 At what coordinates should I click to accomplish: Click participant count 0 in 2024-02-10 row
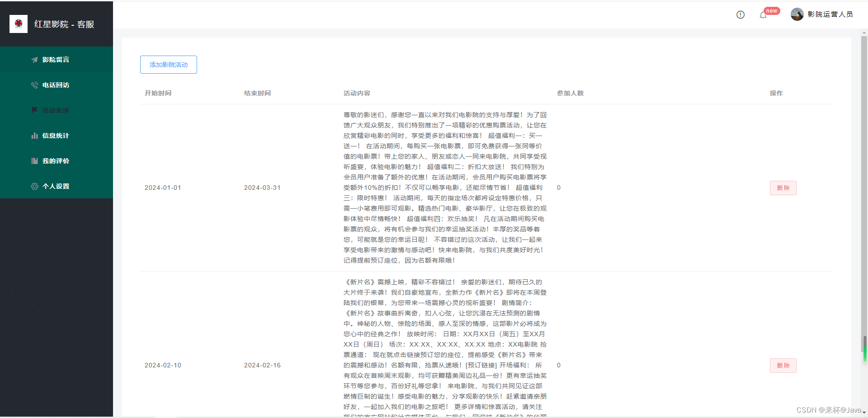pyautogui.click(x=559, y=366)
